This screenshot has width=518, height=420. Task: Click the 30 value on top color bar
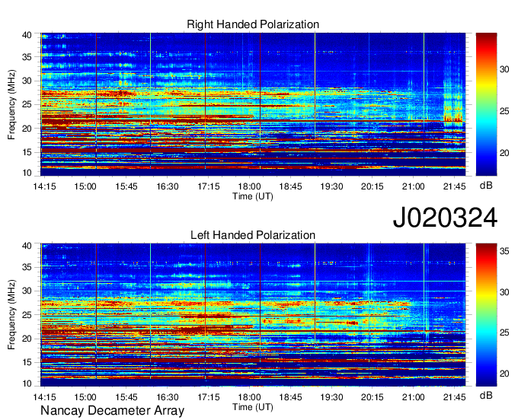click(504, 69)
